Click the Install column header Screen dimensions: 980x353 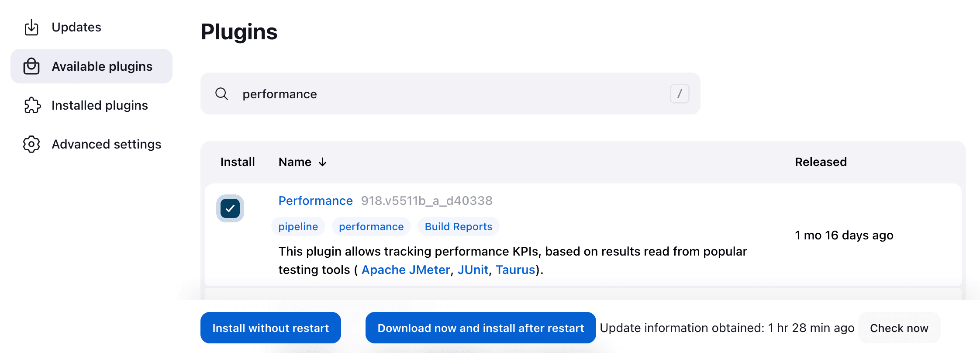click(237, 162)
